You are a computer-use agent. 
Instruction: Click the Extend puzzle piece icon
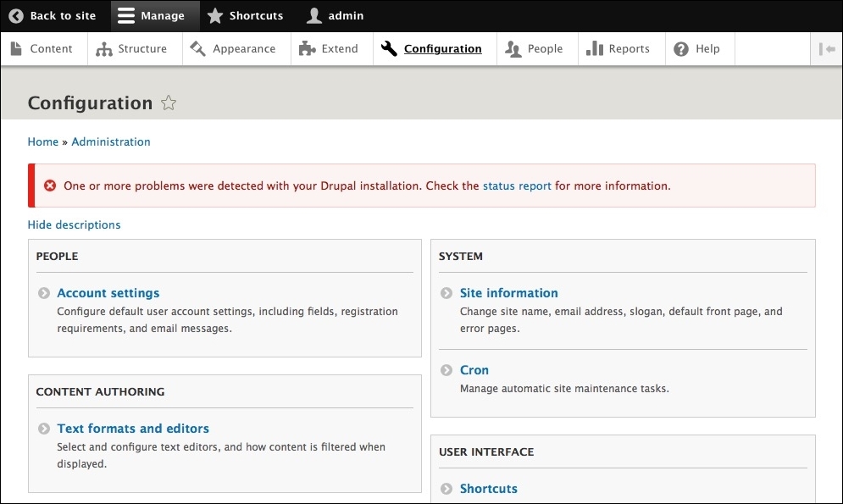307,48
